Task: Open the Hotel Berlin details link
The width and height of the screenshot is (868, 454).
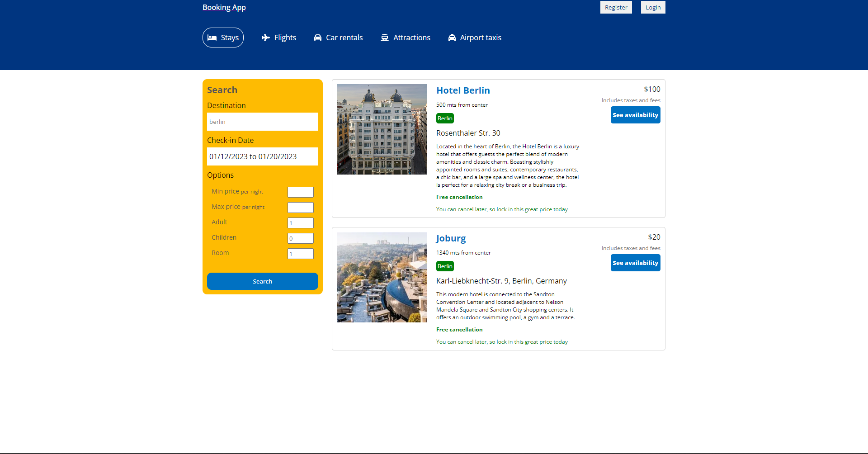Action: (462, 90)
